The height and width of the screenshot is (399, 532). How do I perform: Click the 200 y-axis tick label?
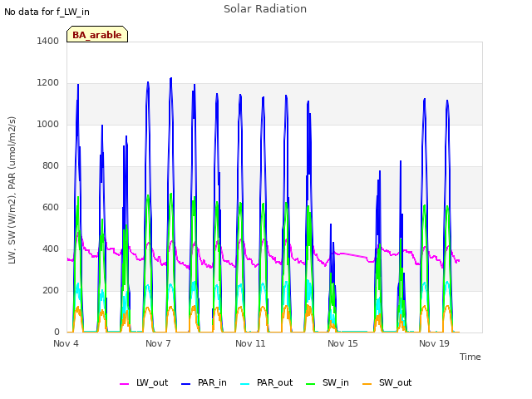51,290
